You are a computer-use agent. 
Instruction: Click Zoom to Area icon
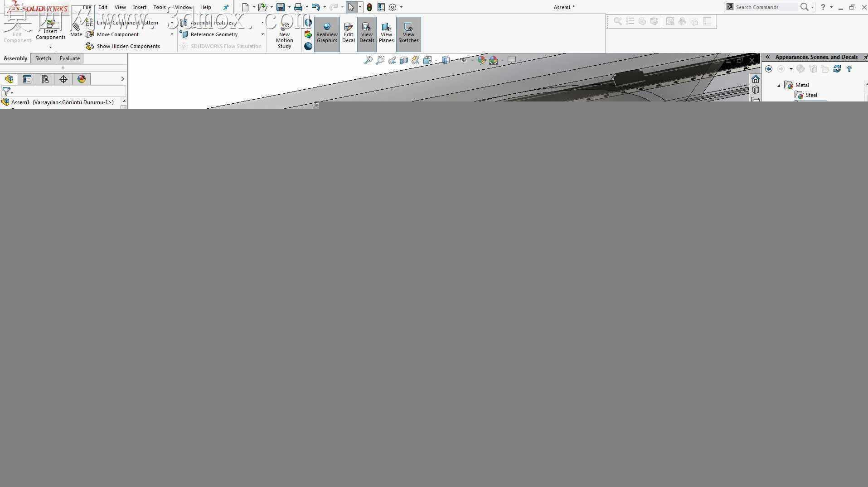[x=380, y=60]
